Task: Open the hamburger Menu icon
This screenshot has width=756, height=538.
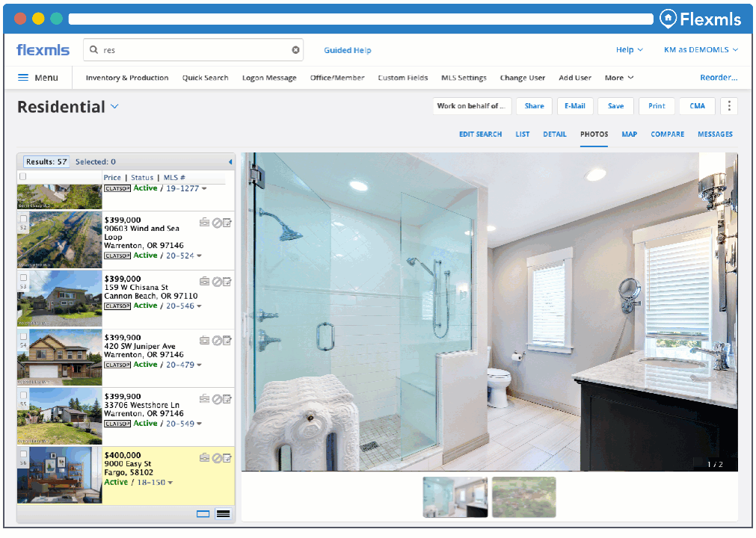Action: [x=22, y=78]
